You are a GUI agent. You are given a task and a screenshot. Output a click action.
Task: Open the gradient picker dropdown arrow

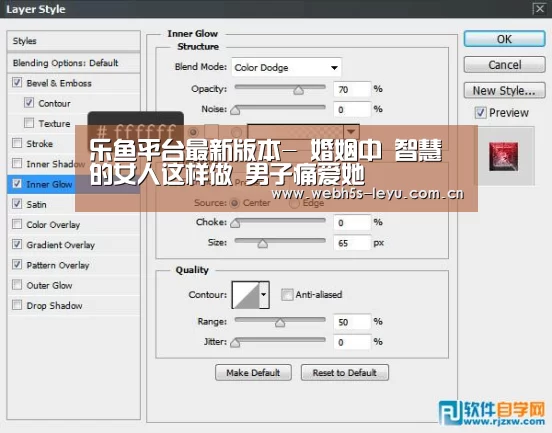pyautogui.click(x=351, y=132)
